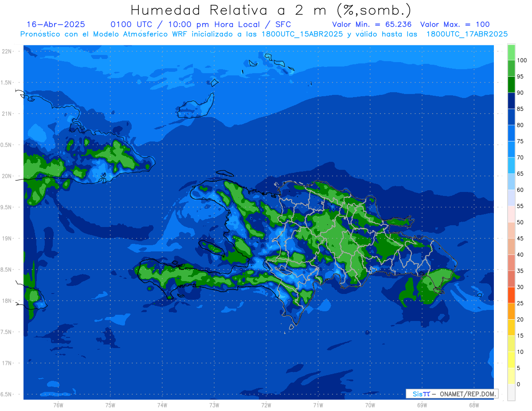Click the colorbar label '75'
Image resolution: width=532 pixels, height=411 pixels.
[x=520, y=141]
